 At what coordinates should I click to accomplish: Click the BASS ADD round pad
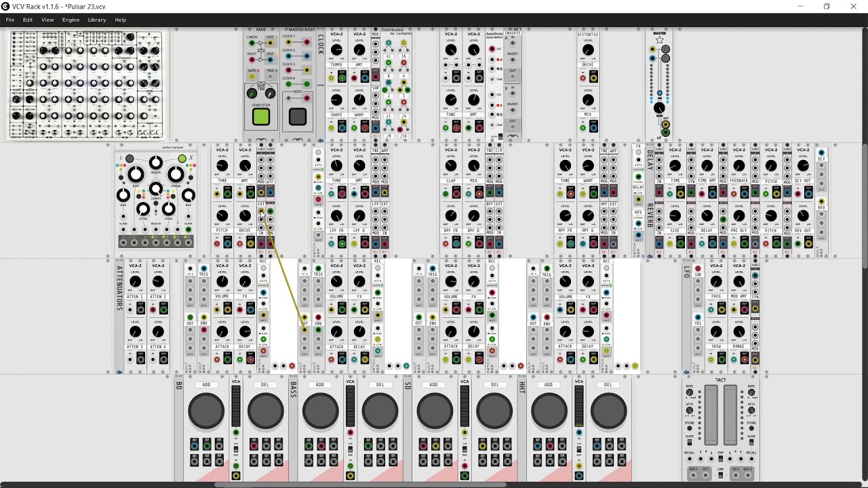tap(320, 411)
